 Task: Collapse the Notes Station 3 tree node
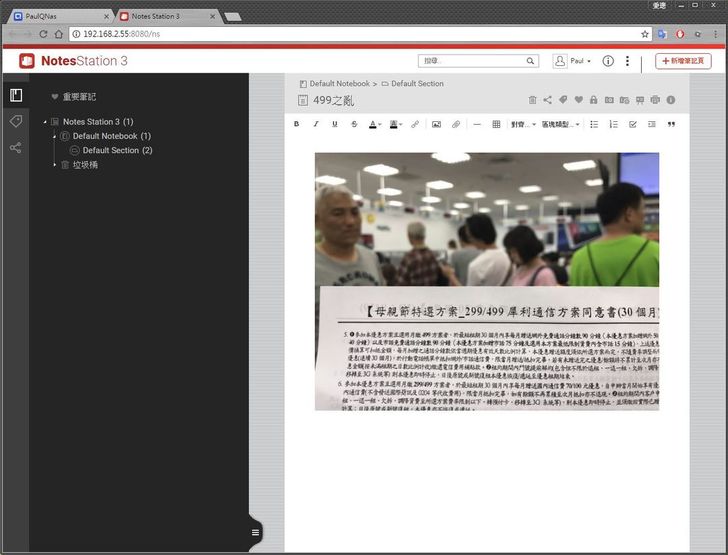(x=45, y=122)
